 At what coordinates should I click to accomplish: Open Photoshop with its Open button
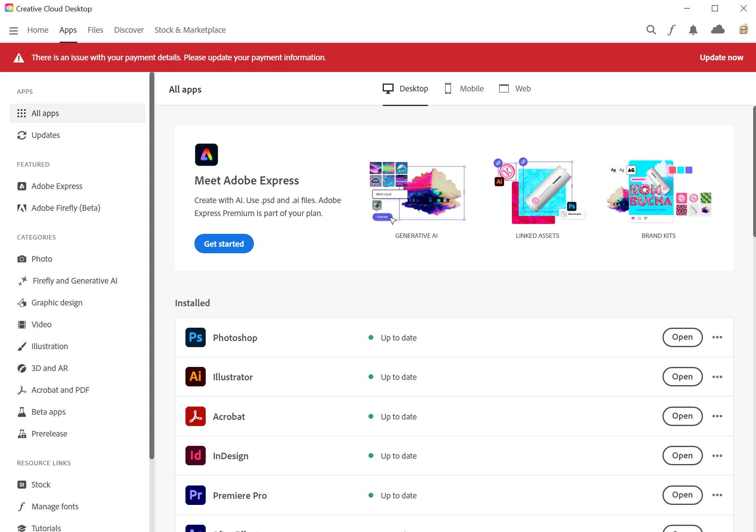pos(682,337)
